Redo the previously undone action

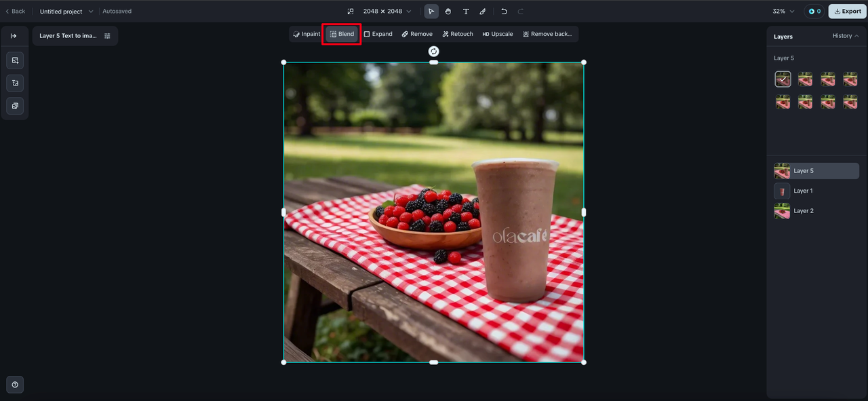click(x=521, y=12)
